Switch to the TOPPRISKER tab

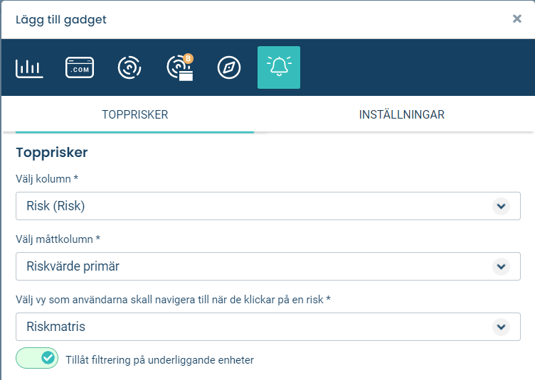(135, 115)
